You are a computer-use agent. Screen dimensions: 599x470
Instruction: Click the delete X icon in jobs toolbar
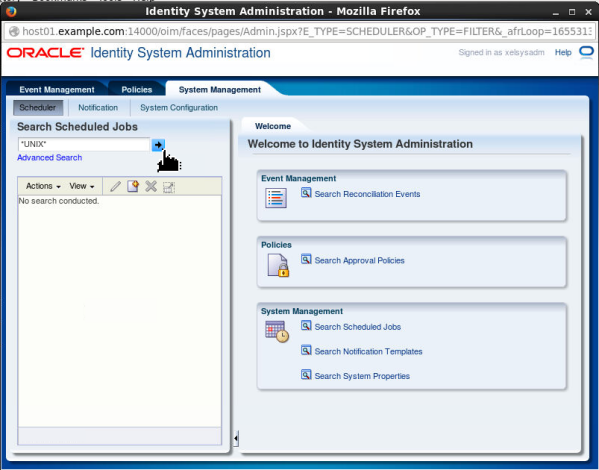[x=151, y=186]
